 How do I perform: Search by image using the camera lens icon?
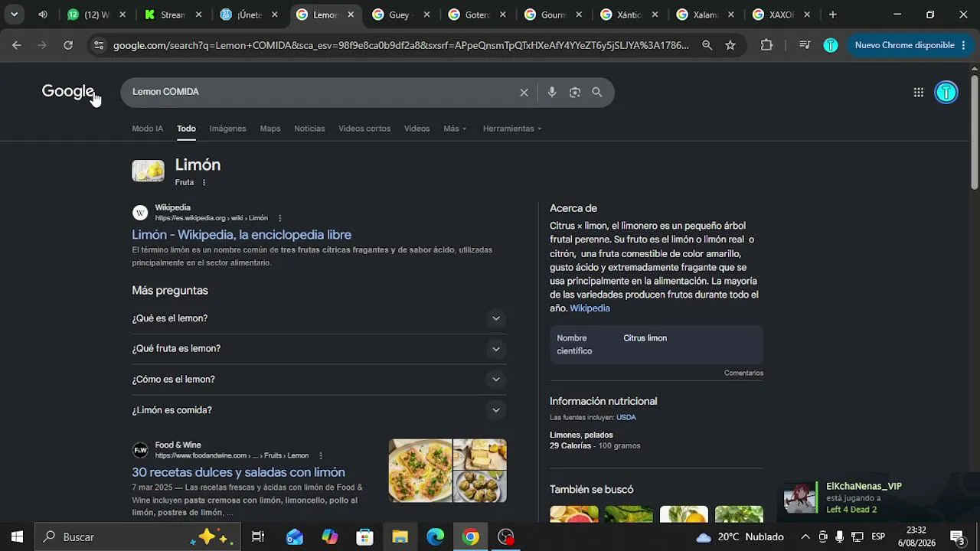575,93
